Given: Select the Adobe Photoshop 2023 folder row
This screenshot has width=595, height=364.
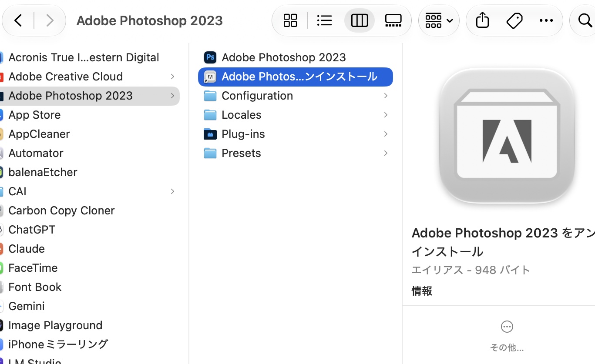Looking at the screenshot, I should click(x=90, y=96).
